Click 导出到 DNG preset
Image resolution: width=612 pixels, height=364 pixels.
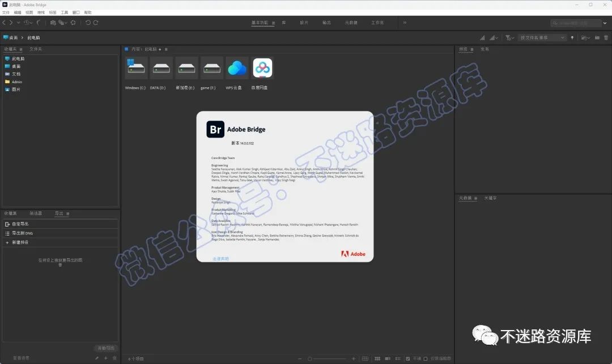pyautogui.click(x=60, y=233)
